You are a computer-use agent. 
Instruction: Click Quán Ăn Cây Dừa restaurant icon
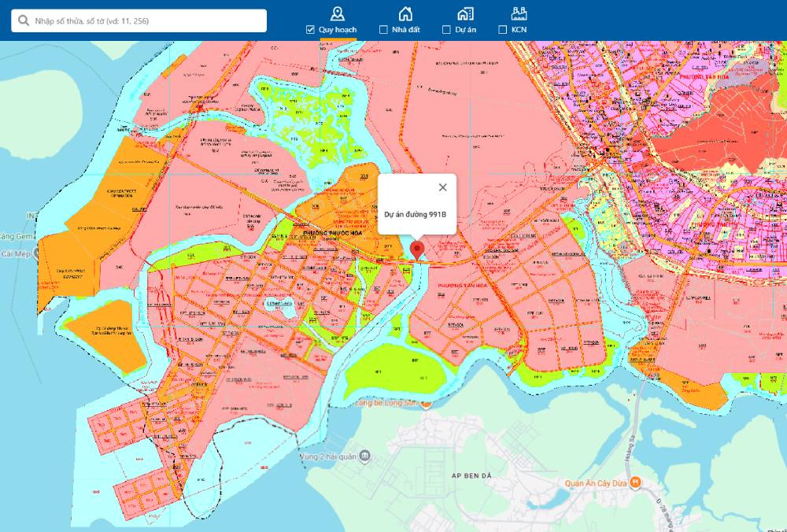coord(636,482)
